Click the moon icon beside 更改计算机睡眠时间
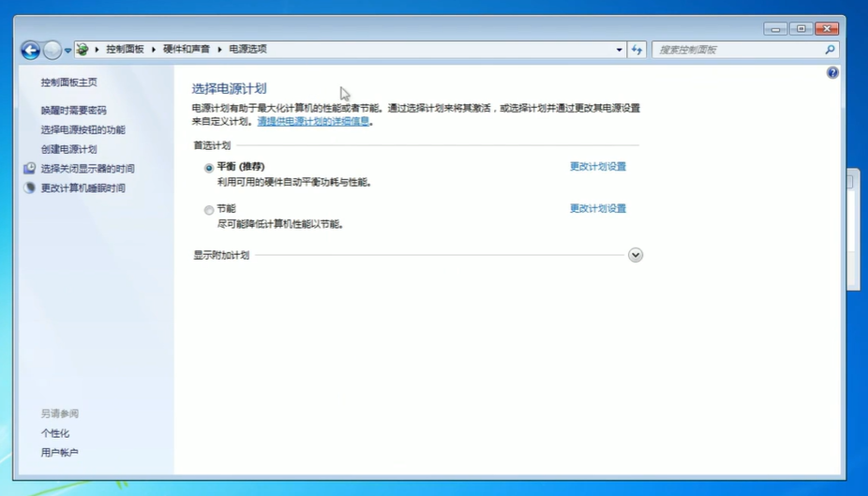Screen dimensions: 868x496 coord(30,188)
